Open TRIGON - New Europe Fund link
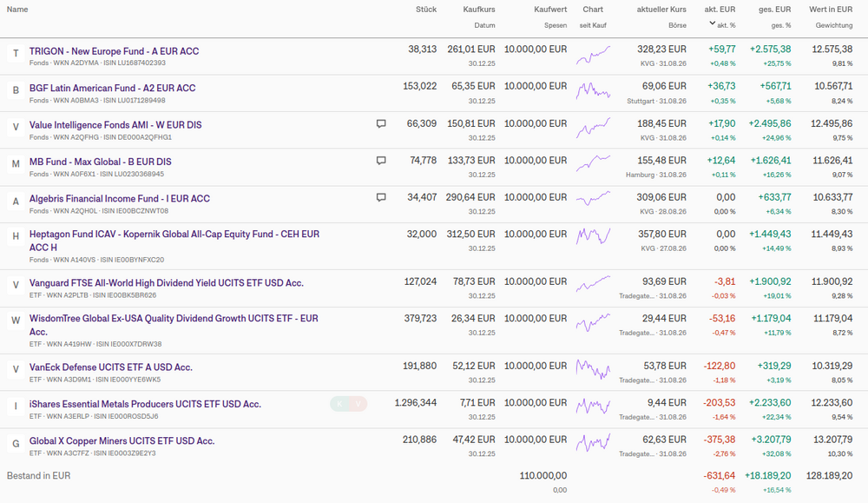Viewport: 868px width, 503px height. (114, 51)
